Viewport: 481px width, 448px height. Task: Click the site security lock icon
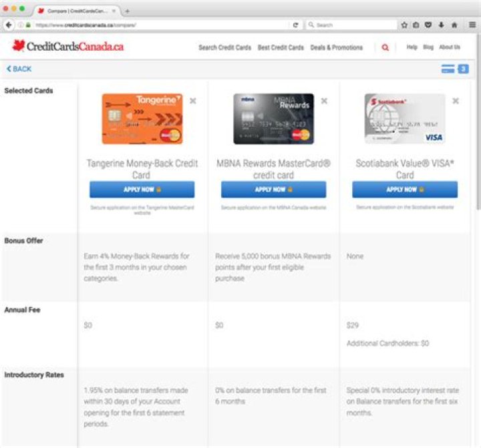coord(28,25)
